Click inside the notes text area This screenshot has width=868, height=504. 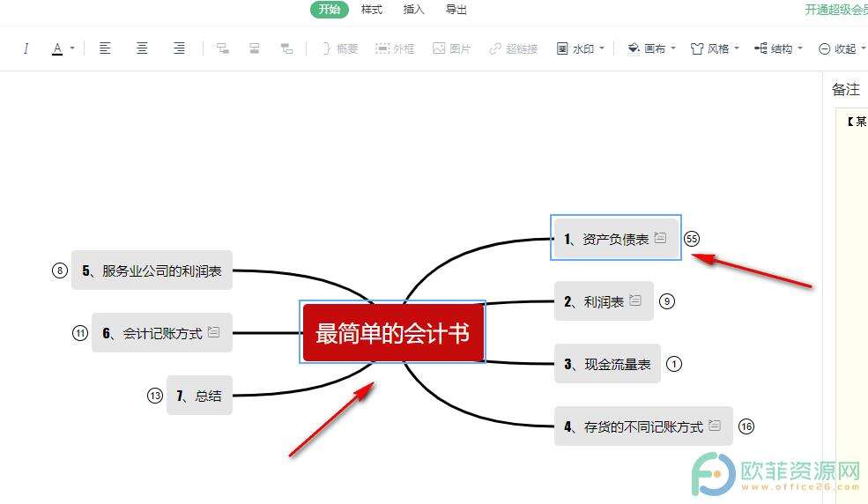(851, 304)
